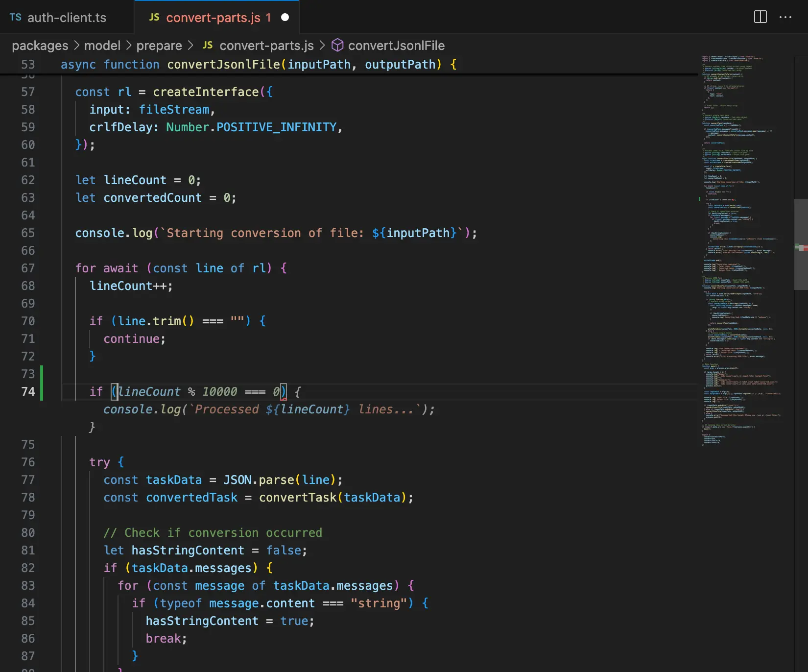Viewport: 808px width, 672px height.
Task: Click 'lineCount' declaration on line 62
Action: click(x=135, y=180)
